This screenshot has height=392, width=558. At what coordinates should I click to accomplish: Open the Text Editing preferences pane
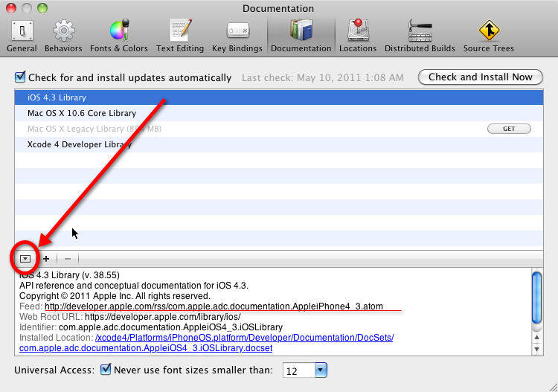click(180, 36)
